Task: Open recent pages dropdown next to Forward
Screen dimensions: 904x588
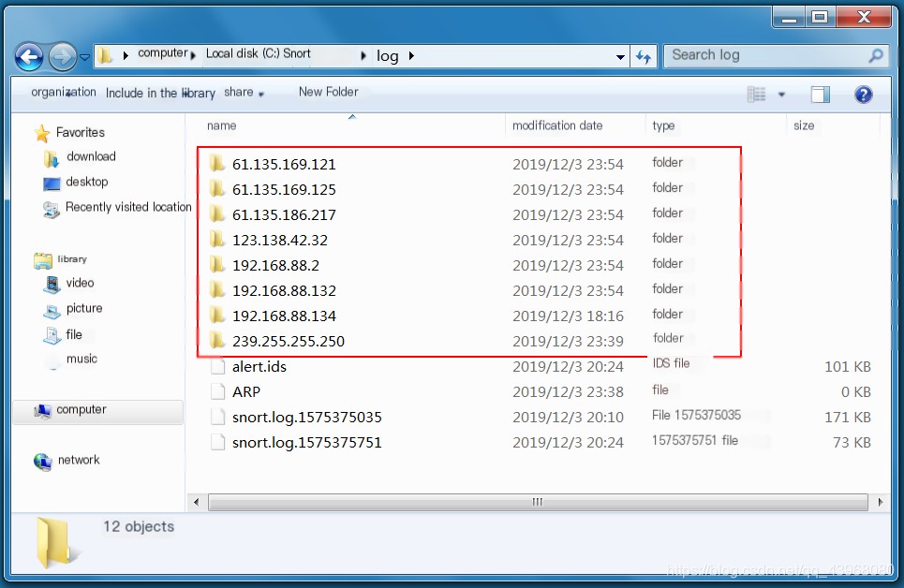Action: (x=84, y=57)
